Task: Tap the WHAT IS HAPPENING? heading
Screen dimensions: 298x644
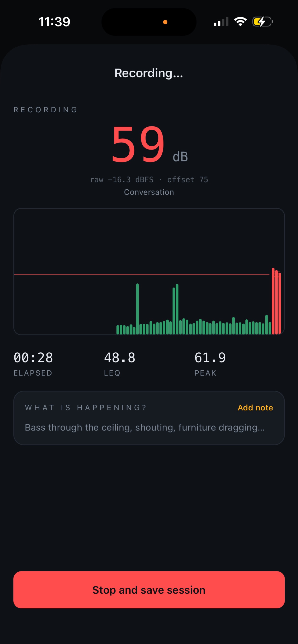Action: point(86,408)
